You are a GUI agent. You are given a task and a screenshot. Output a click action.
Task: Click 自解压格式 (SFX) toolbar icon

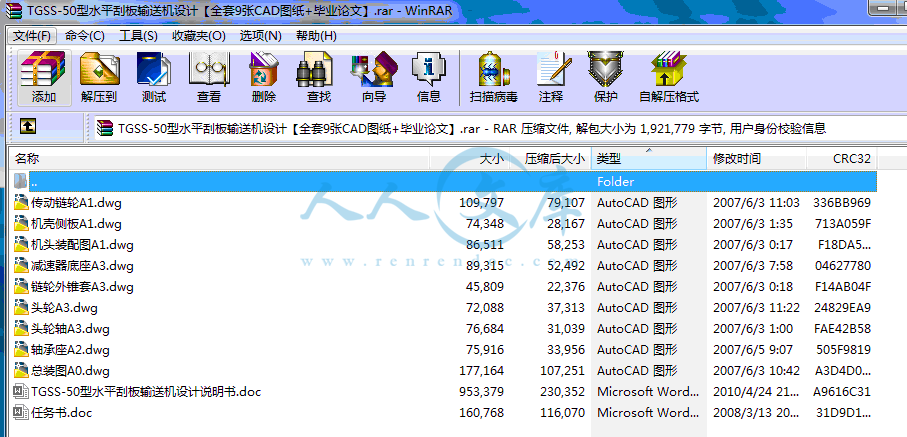[x=669, y=78]
